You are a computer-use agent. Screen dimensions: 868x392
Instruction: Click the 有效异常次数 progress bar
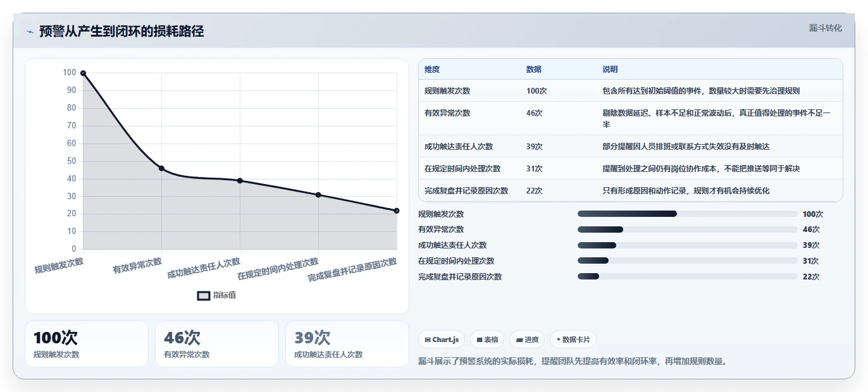[x=688, y=230]
